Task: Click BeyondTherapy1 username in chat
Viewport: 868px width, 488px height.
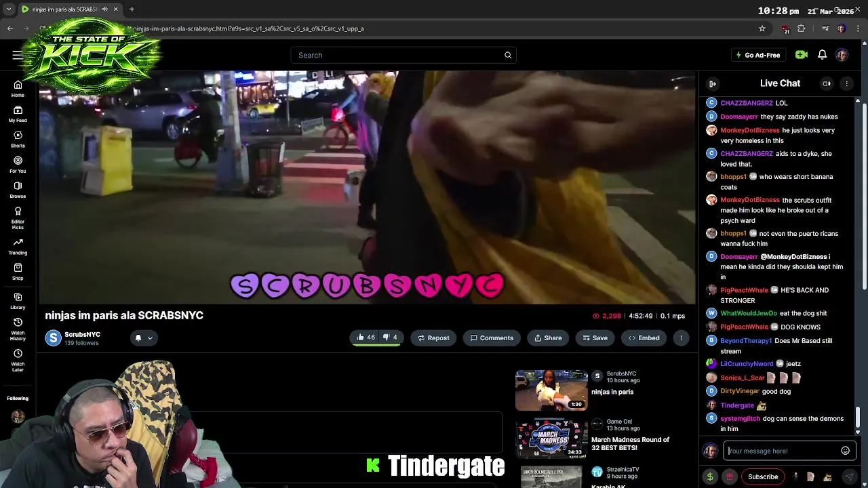Action: click(746, 341)
